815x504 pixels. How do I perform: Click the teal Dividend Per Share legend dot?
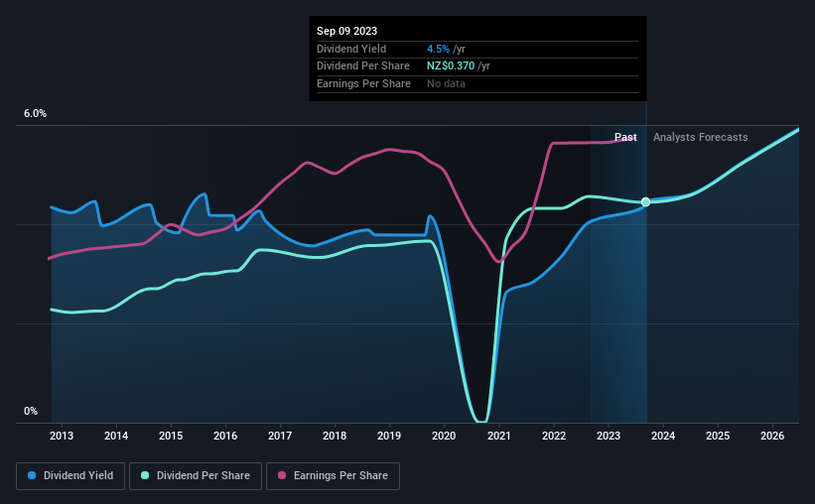[145, 475]
